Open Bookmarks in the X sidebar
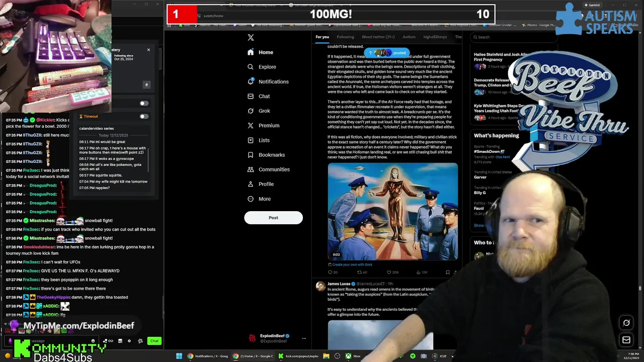Viewport: 644px width, 362px height. [x=266, y=155]
